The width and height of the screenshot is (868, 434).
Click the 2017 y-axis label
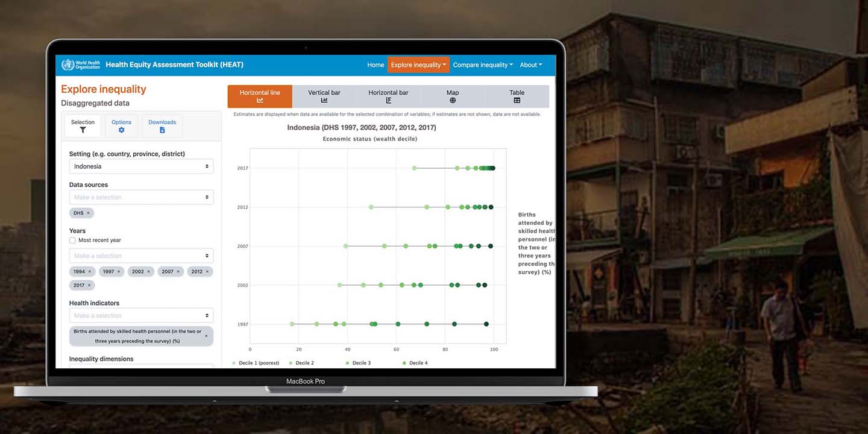pos(242,168)
